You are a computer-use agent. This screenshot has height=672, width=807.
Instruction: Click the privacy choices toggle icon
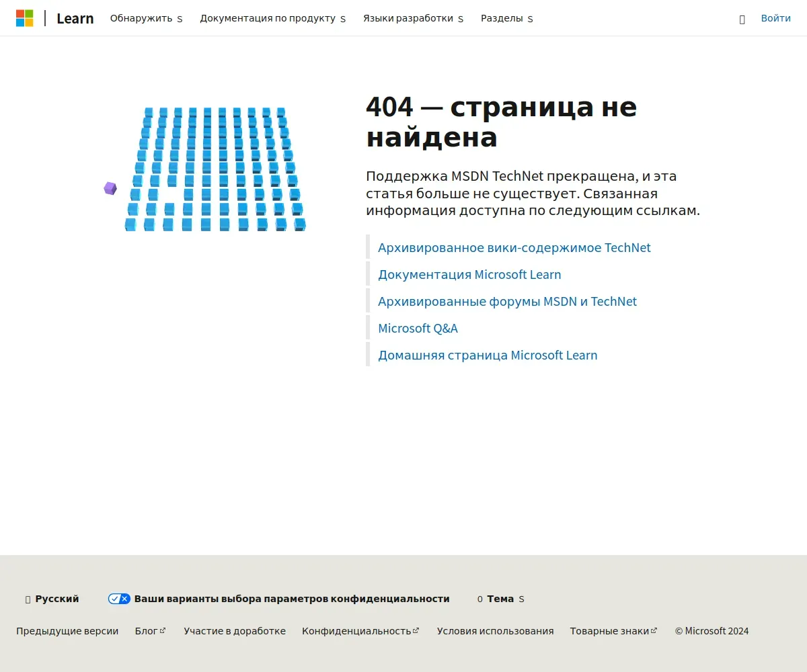tap(119, 599)
